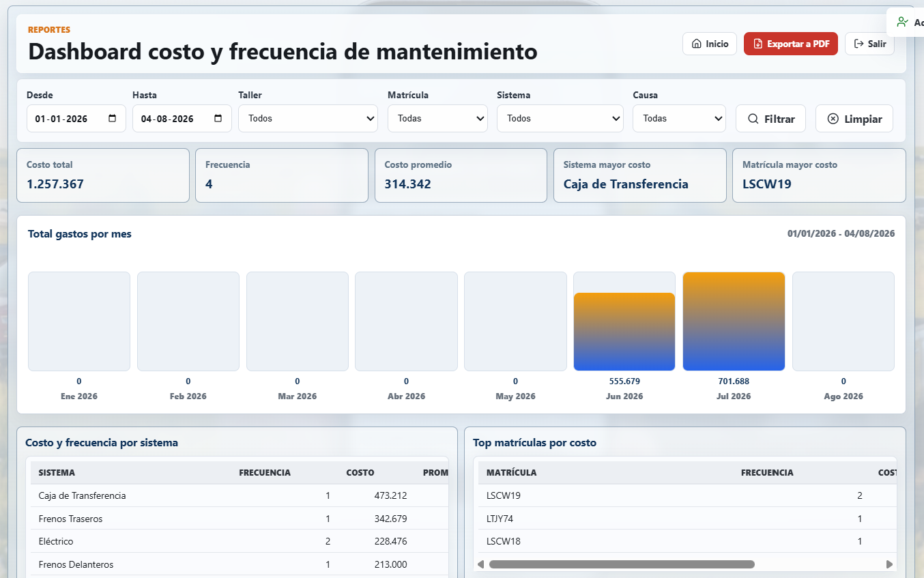
Task: Open the calendar picker in the Desde field
Action: click(113, 118)
